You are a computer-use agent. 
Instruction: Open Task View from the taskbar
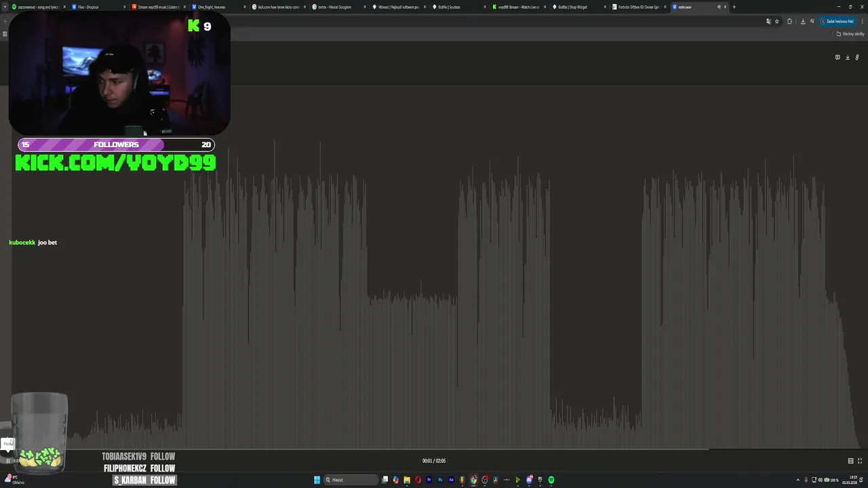[384, 480]
